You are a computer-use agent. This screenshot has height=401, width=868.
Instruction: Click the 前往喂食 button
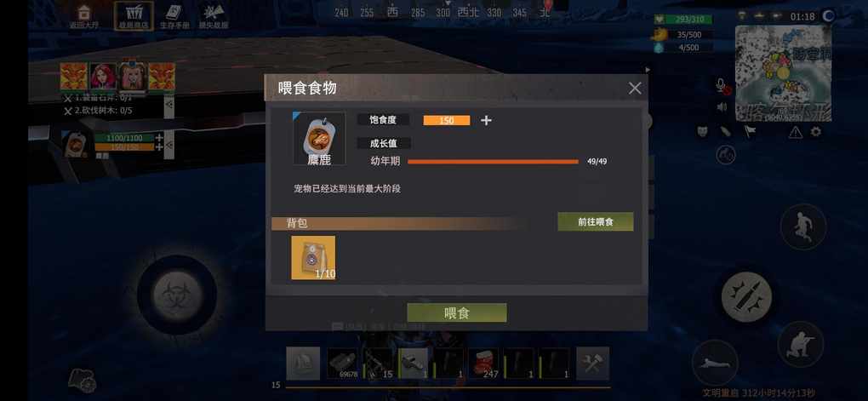(x=595, y=221)
